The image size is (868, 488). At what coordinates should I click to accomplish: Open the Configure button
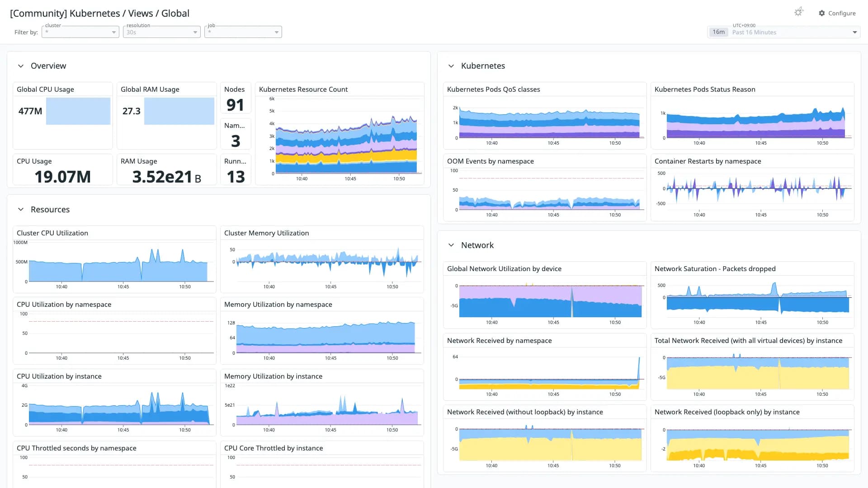(837, 13)
